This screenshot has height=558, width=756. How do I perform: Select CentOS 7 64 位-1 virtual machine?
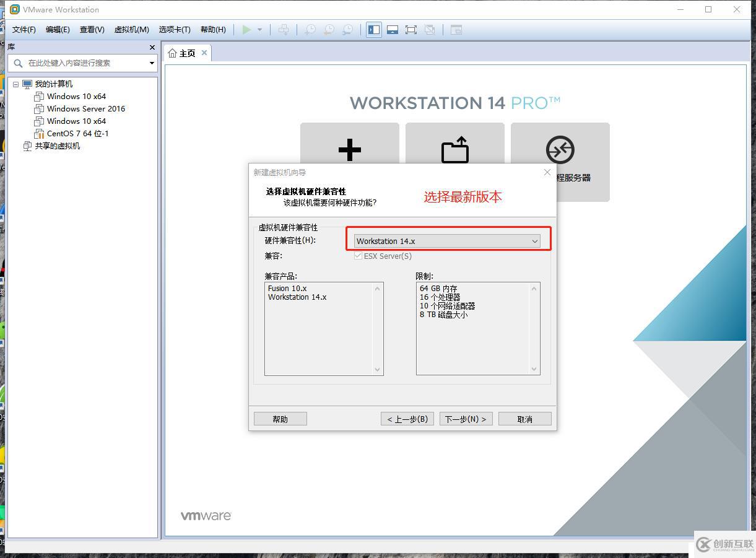[x=78, y=134]
